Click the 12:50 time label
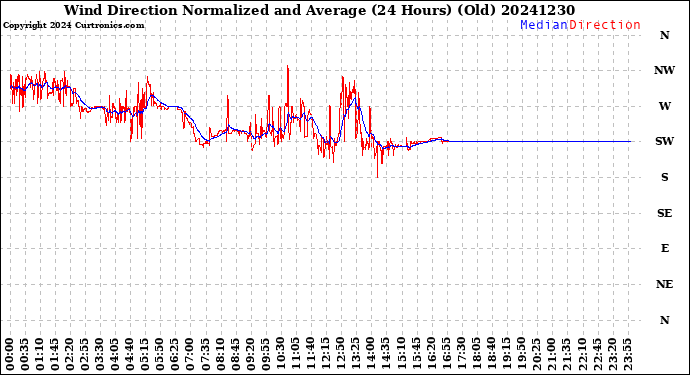 click(x=341, y=354)
